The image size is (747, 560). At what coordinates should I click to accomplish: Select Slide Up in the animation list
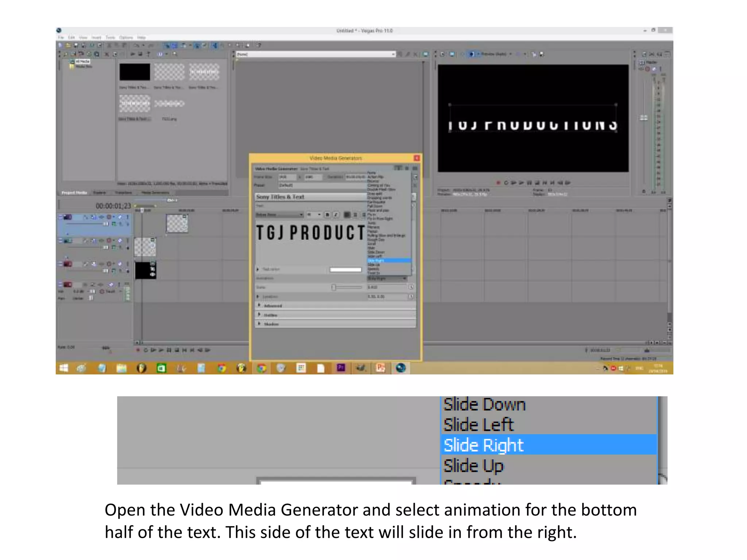coord(389,265)
